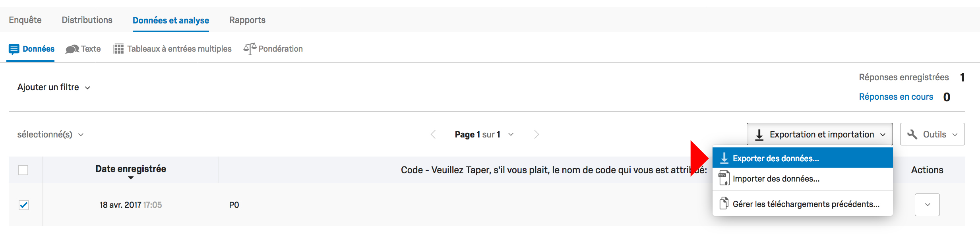
Task: Click the Texte chat bubbles icon
Action: [72, 49]
